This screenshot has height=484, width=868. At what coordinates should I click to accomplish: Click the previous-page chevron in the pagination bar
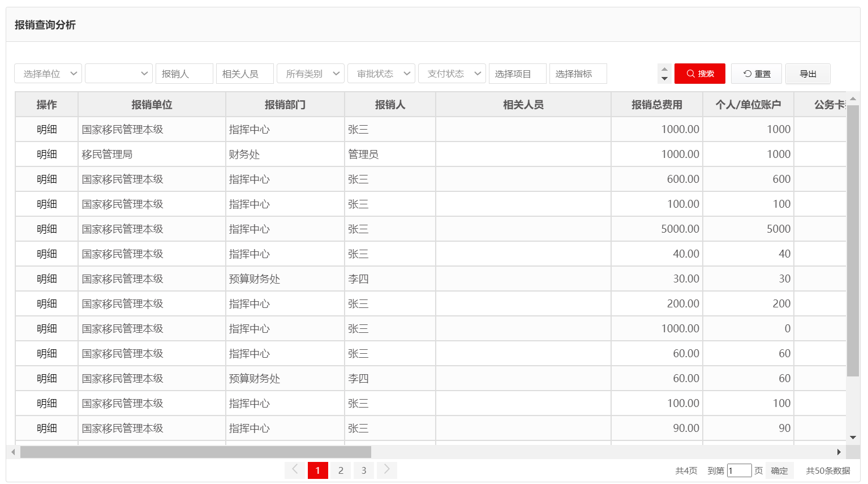pos(295,470)
